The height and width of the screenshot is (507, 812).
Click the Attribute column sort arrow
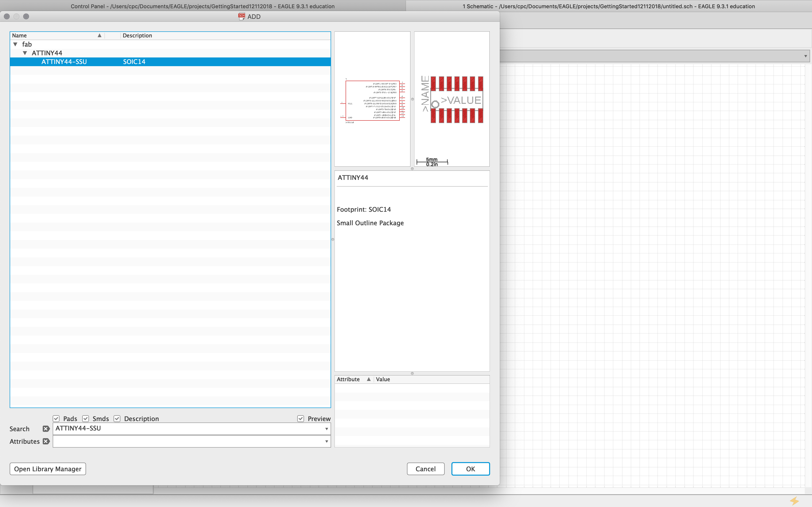(368, 379)
